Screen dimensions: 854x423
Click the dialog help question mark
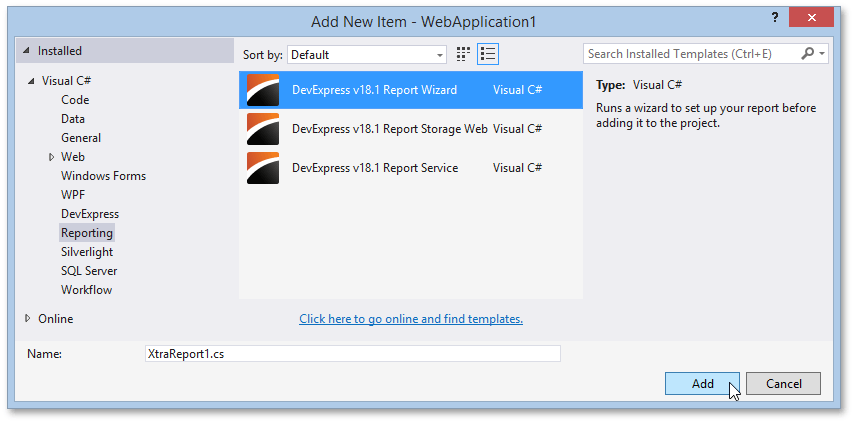click(x=773, y=17)
